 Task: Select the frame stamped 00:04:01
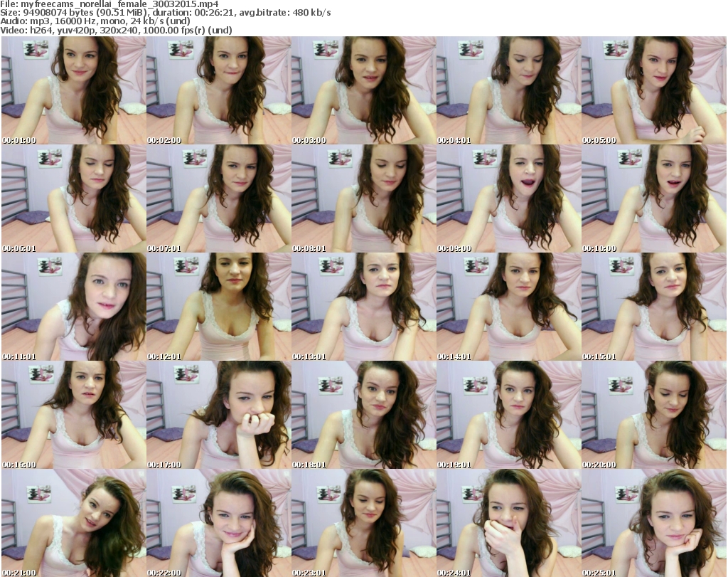[x=509, y=90]
